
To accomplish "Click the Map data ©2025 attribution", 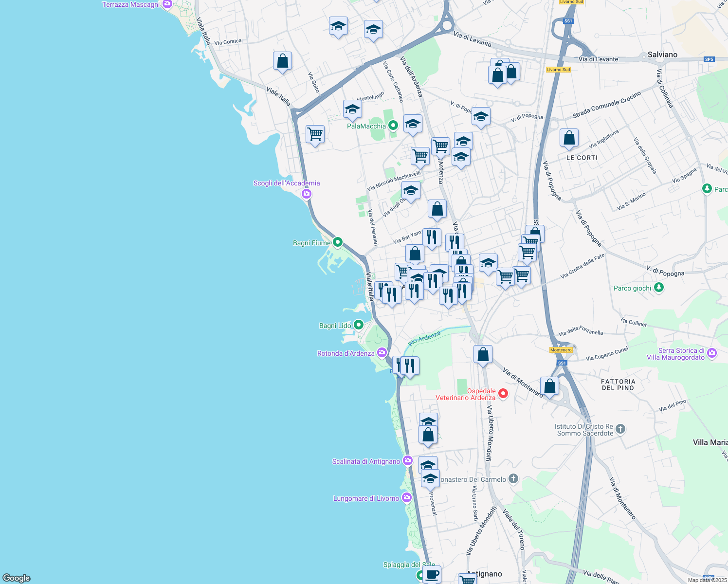I will pyautogui.click(x=707, y=580).
